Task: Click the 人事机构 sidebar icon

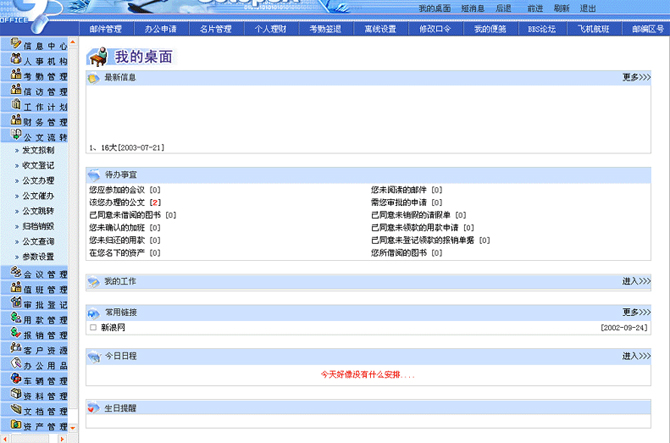Action: pyautogui.click(x=15, y=60)
